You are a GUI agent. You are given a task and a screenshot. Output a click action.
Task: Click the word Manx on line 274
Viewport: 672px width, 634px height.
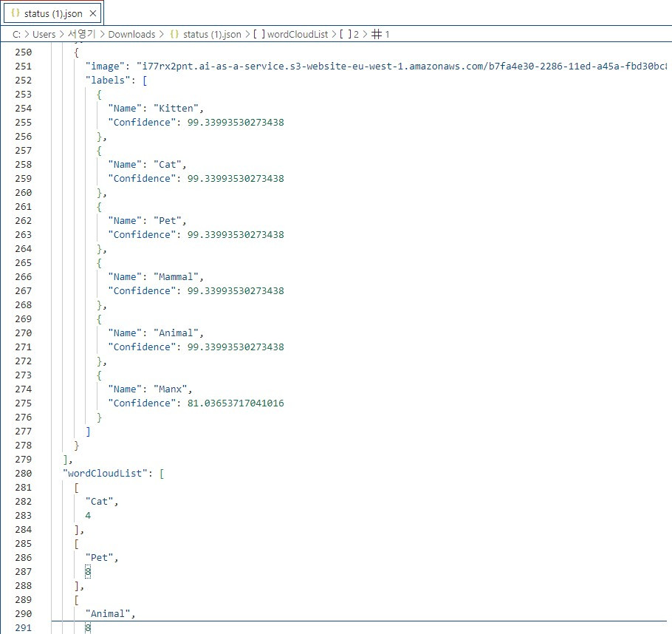171,389
